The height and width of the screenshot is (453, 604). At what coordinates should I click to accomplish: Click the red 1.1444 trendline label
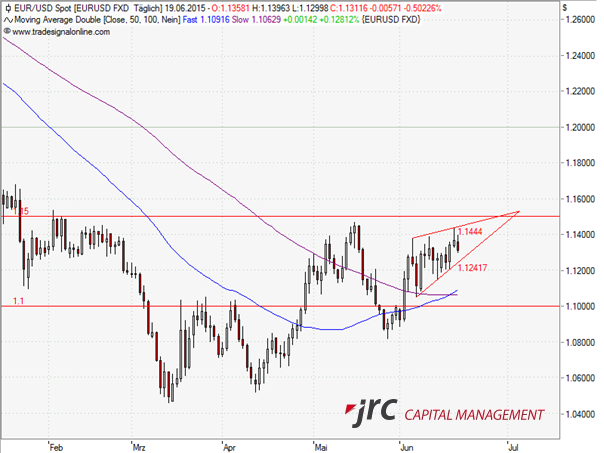pos(470,231)
